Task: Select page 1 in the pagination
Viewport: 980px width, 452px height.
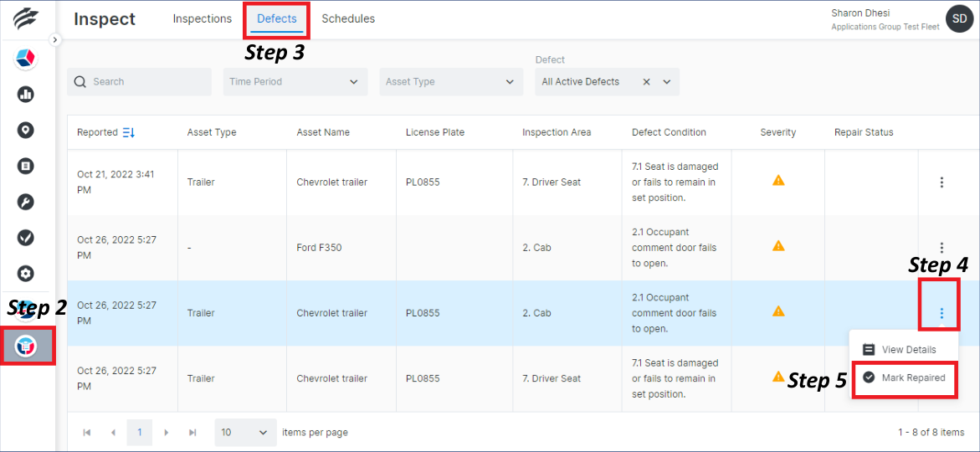Action: pos(140,432)
